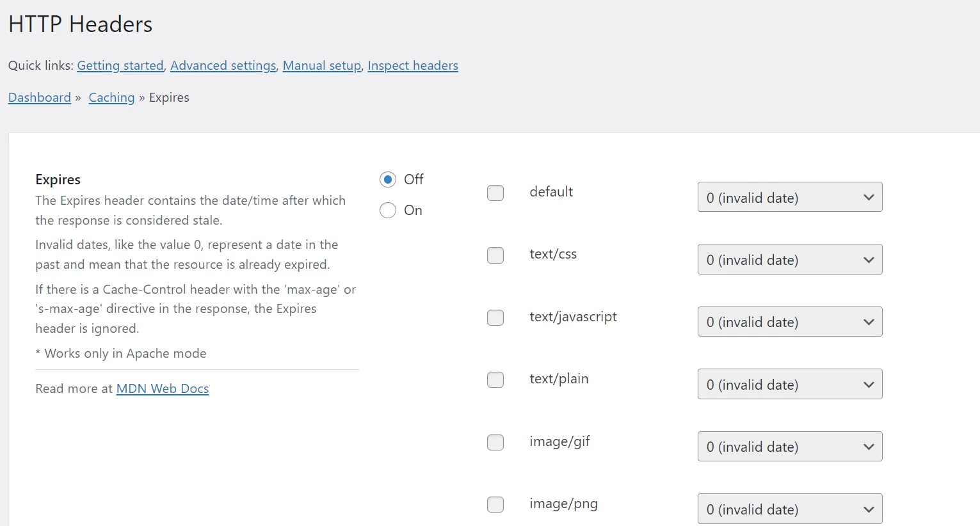The image size is (980, 526).
Task: Expand the text/css expiry dropdown
Action: [x=790, y=259]
